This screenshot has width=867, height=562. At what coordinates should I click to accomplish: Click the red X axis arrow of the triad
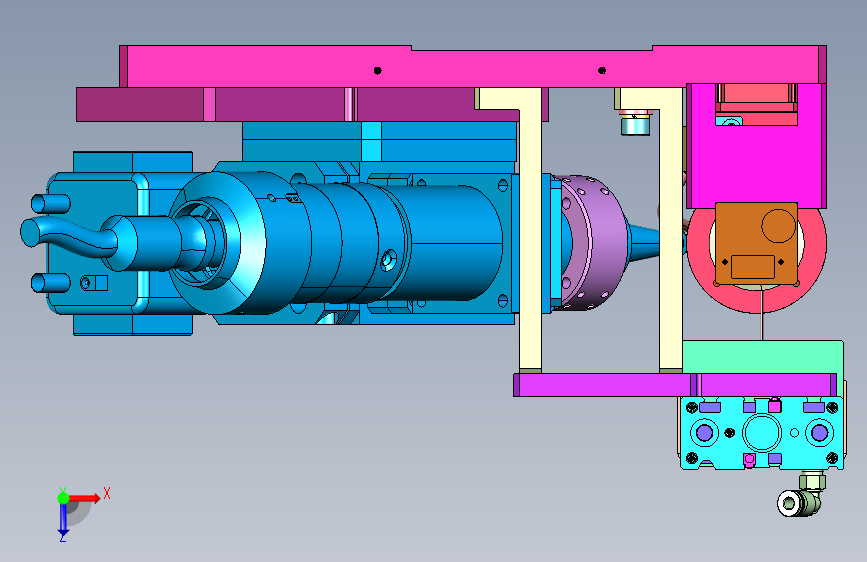(84, 498)
